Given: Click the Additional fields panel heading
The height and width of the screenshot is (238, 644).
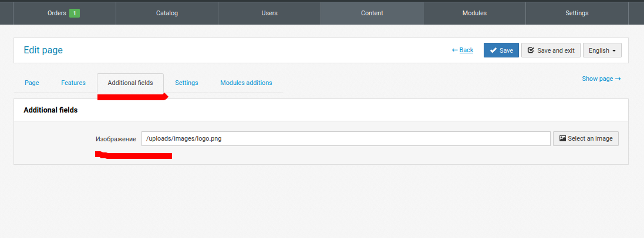Looking at the screenshot, I should (50, 110).
